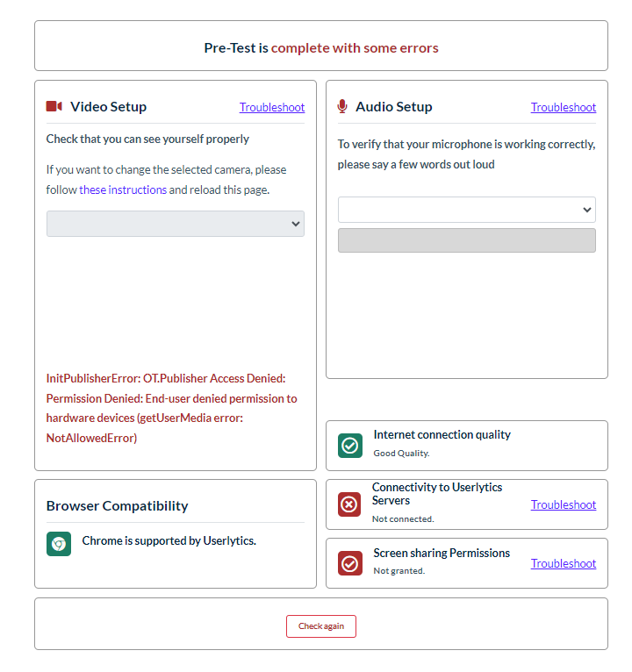The image size is (632, 672).
Task: Click the Chrome browser icon
Action: (x=59, y=544)
